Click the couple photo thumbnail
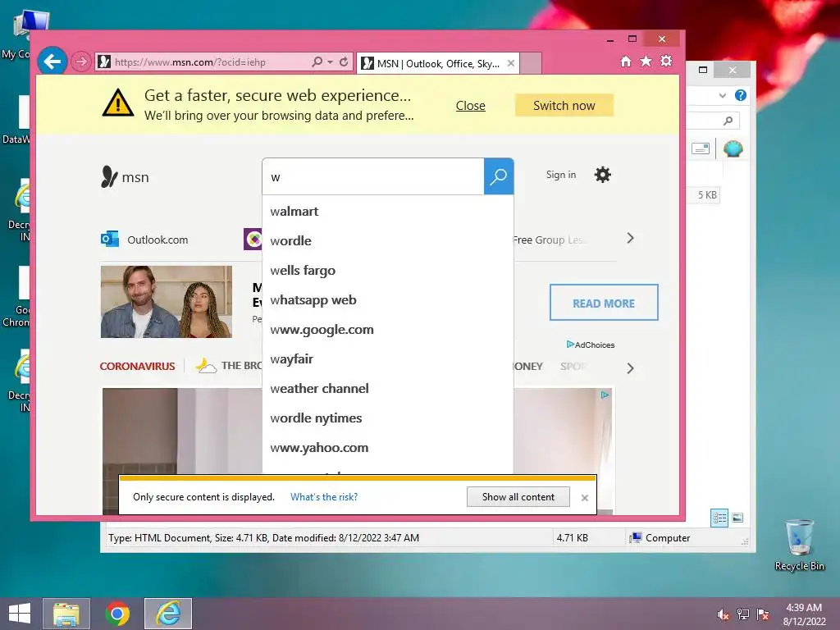840x630 pixels. 166,302
